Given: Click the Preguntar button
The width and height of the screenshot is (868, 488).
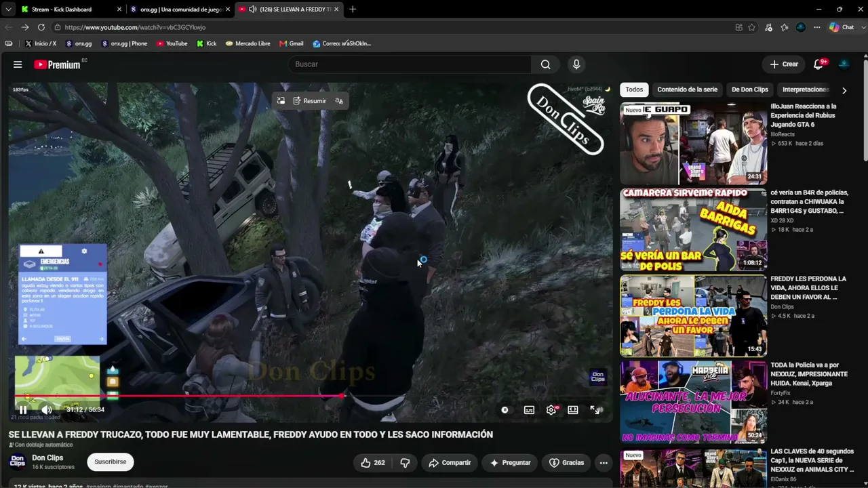Looking at the screenshot, I should coord(510,463).
